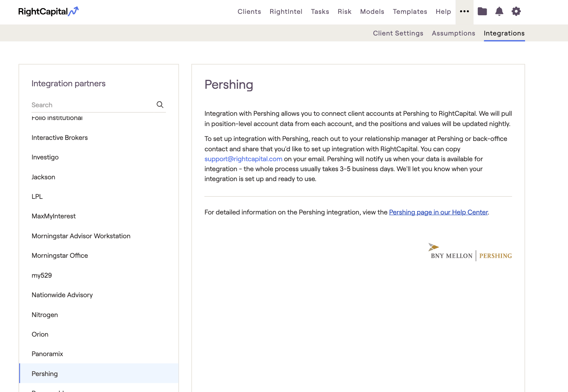The height and width of the screenshot is (392, 568).
Task: Go to Clients menu
Action: (x=249, y=12)
